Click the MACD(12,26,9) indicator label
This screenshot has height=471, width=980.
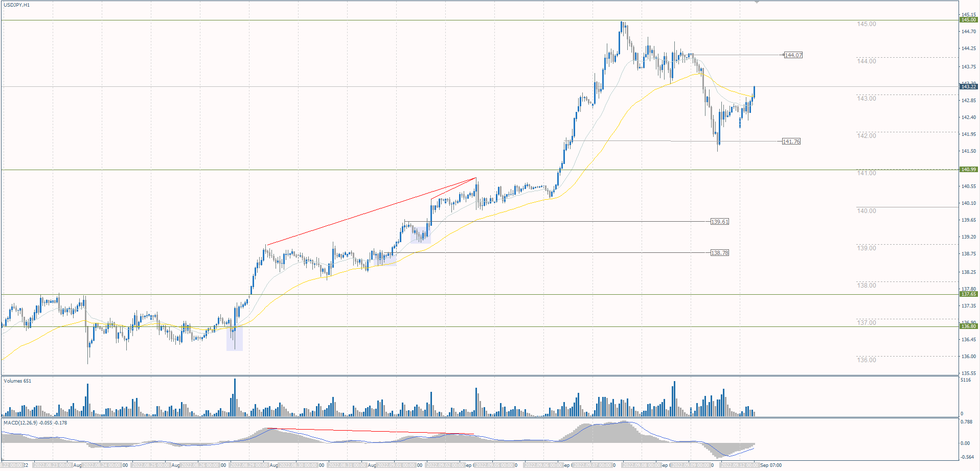pyautogui.click(x=35, y=423)
